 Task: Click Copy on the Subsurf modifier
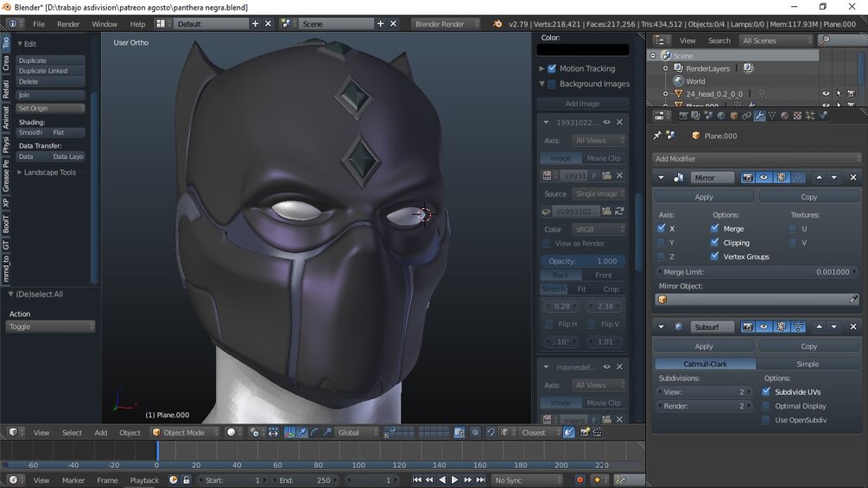click(x=808, y=346)
